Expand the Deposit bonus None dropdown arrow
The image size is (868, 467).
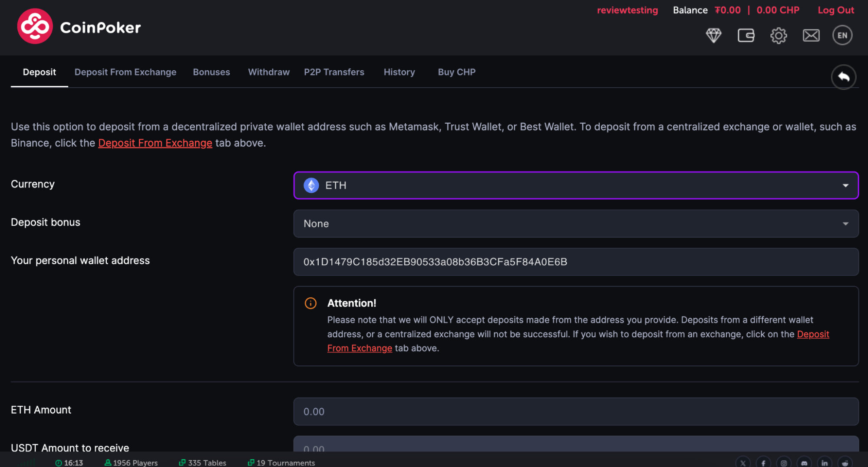[x=845, y=224]
